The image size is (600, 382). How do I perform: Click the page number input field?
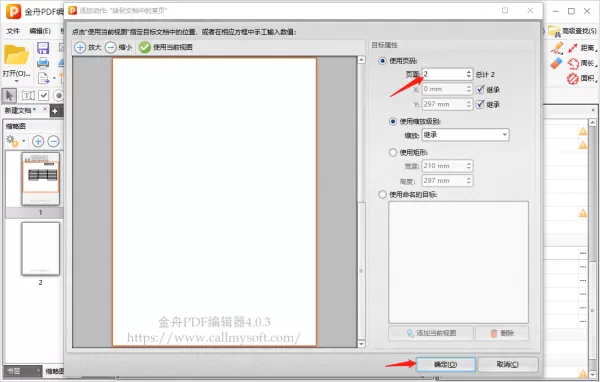pyautogui.click(x=444, y=74)
